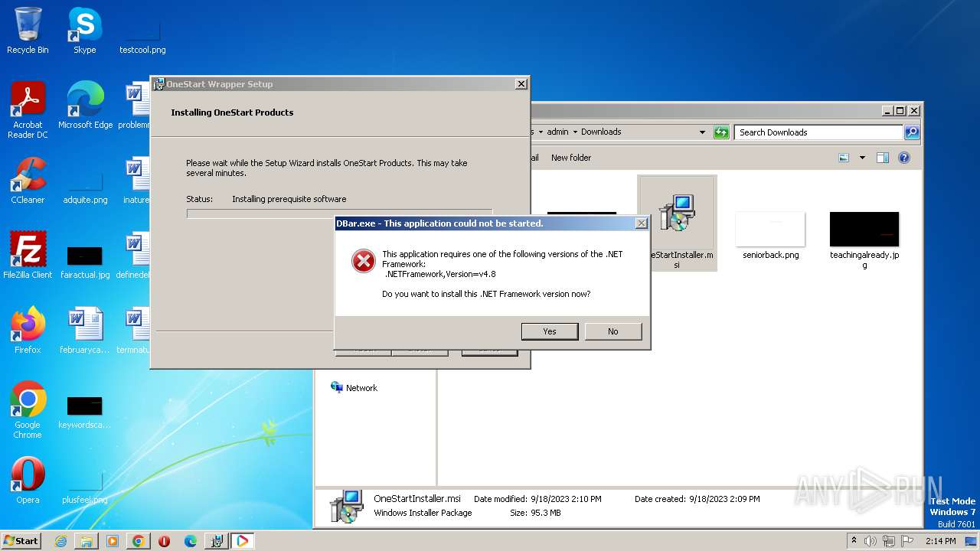The image size is (980, 551).
Task: Launch Google Chrome desktop shortcut
Action: point(28,410)
